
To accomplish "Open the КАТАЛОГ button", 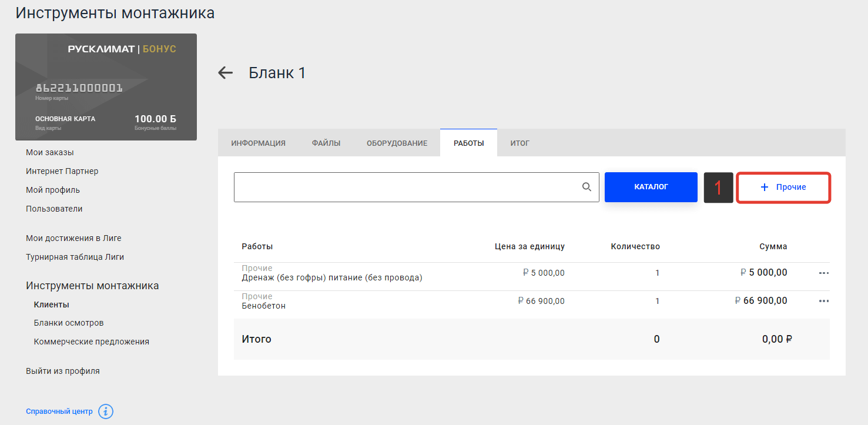I will coord(651,187).
